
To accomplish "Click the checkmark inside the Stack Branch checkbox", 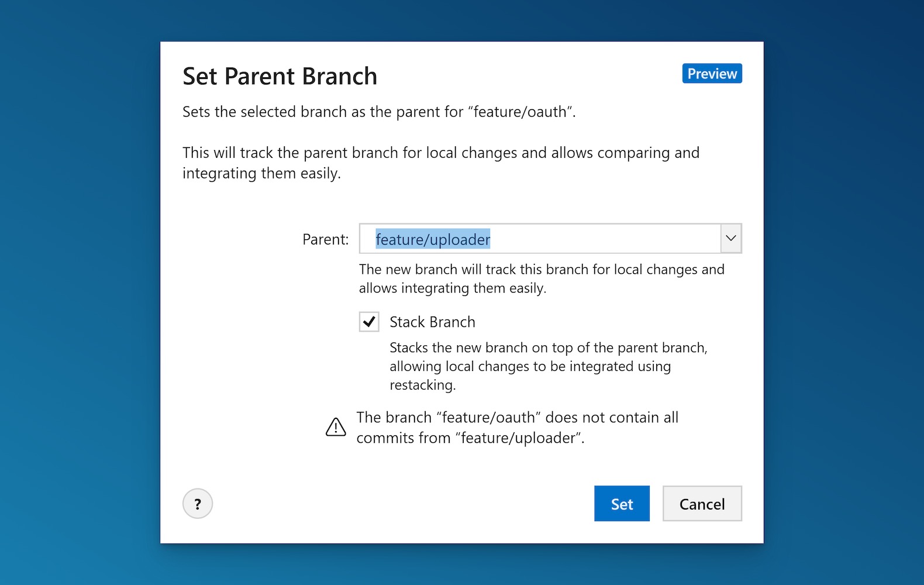I will point(368,322).
